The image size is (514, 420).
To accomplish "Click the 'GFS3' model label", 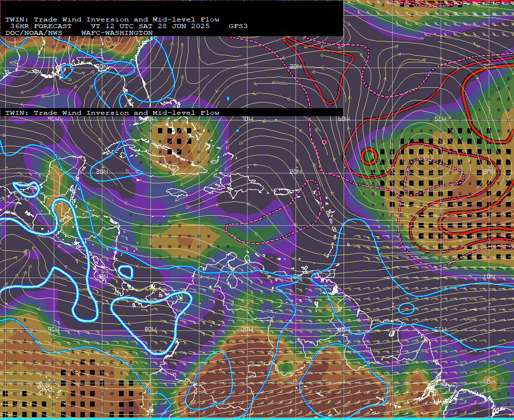I will (x=238, y=26).
